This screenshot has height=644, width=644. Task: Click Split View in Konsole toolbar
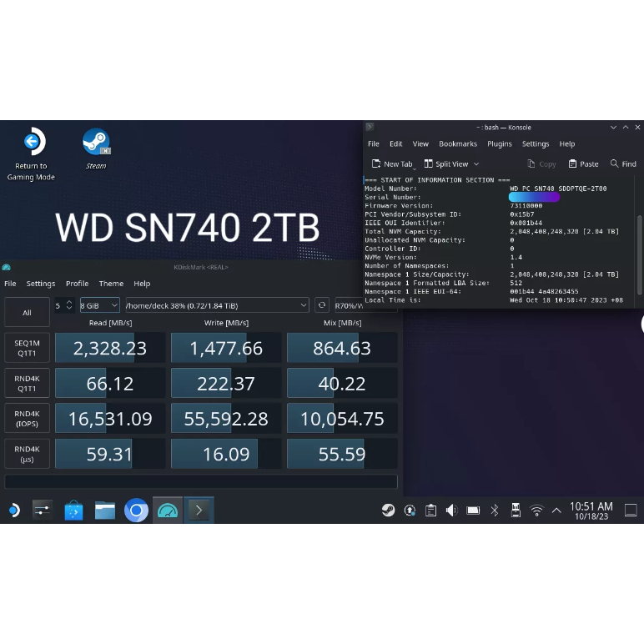pyautogui.click(x=446, y=164)
